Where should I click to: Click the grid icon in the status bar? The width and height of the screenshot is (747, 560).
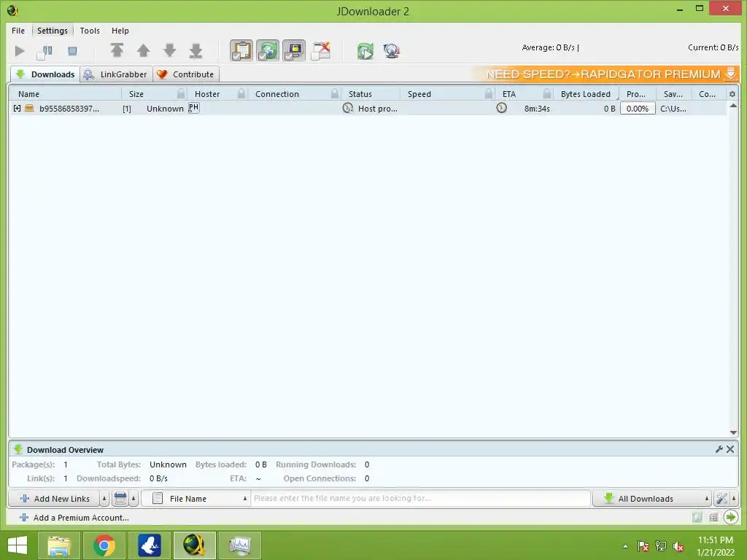(x=713, y=517)
